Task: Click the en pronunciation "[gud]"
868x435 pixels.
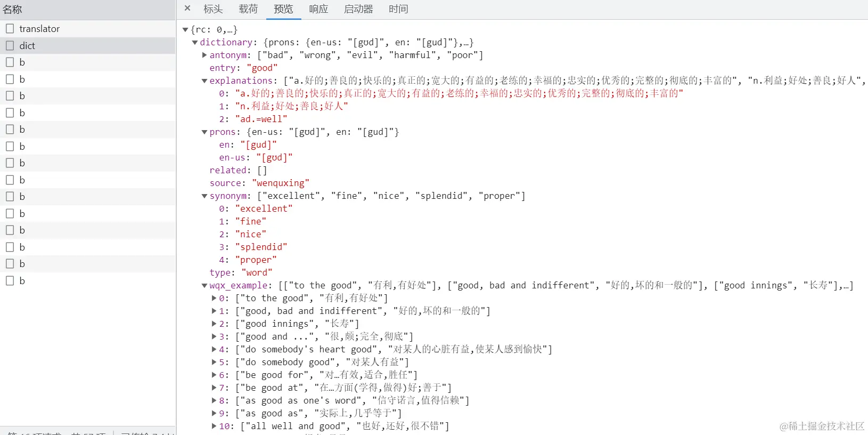Action: [x=259, y=145]
